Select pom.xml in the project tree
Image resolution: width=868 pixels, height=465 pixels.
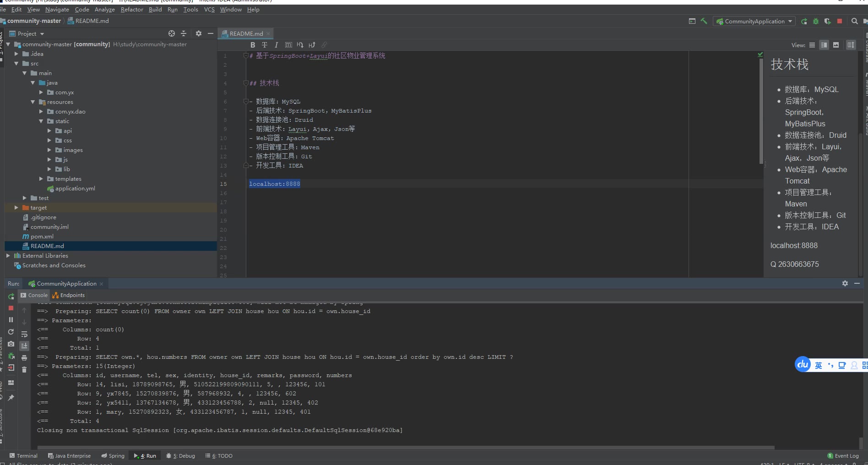point(42,237)
